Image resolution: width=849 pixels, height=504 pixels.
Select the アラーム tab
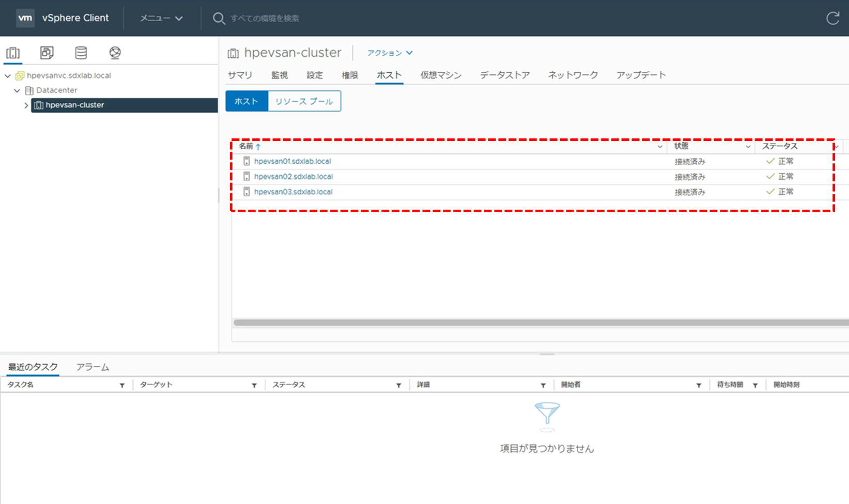point(92,367)
